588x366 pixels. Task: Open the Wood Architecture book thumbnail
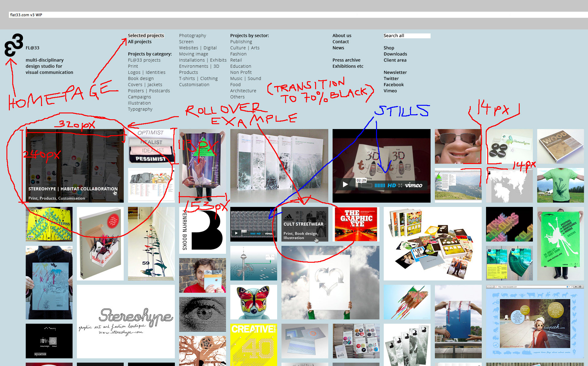tap(560, 146)
